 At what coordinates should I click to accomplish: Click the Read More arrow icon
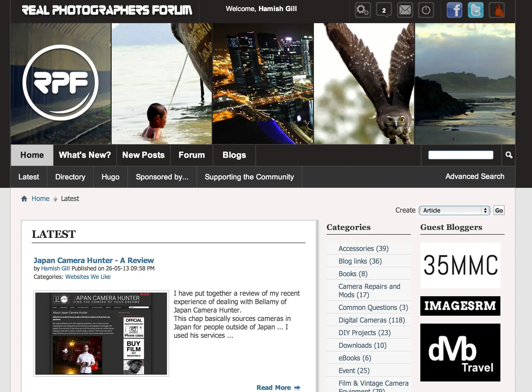click(297, 388)
